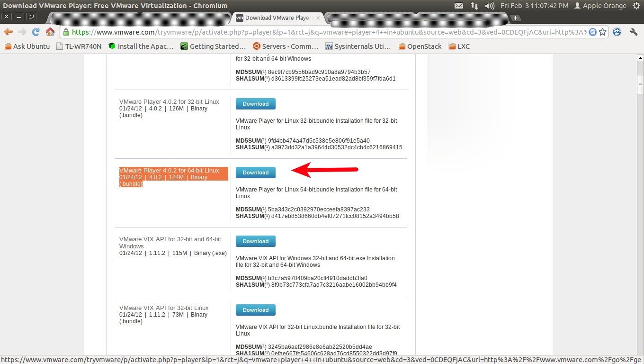Open the Ask Ubuntu bookmarks folder

(27, 46)
